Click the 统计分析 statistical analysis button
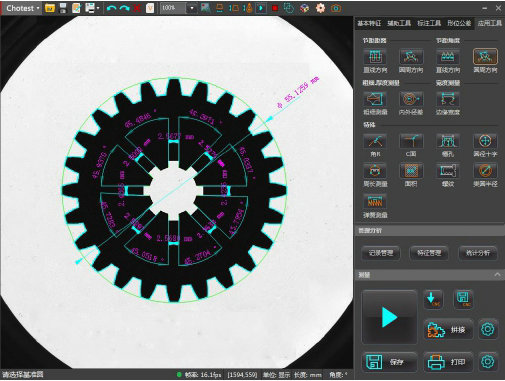Viewport: 505px width, 381px height. pos(478,253)
